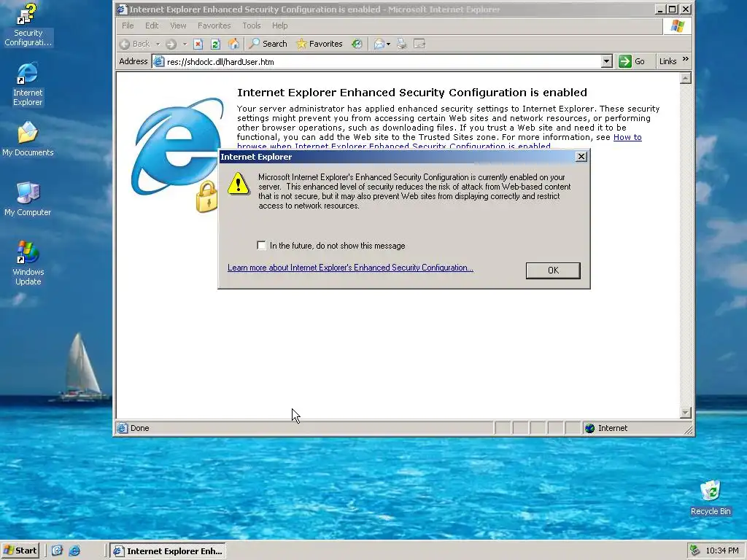Click the Refresh toolbar icon
This screenshot has height=560, width=747.
click(216, 44)
